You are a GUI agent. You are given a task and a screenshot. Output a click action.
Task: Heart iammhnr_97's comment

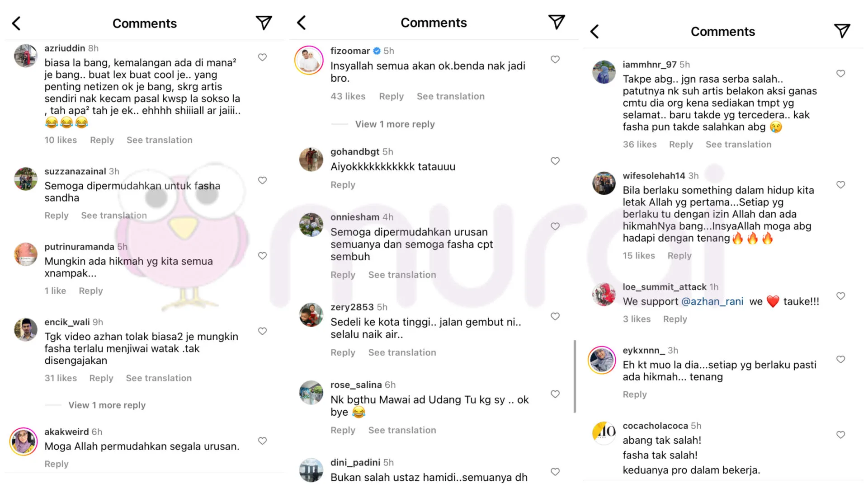pyautogui.click(x=840, y=73)
